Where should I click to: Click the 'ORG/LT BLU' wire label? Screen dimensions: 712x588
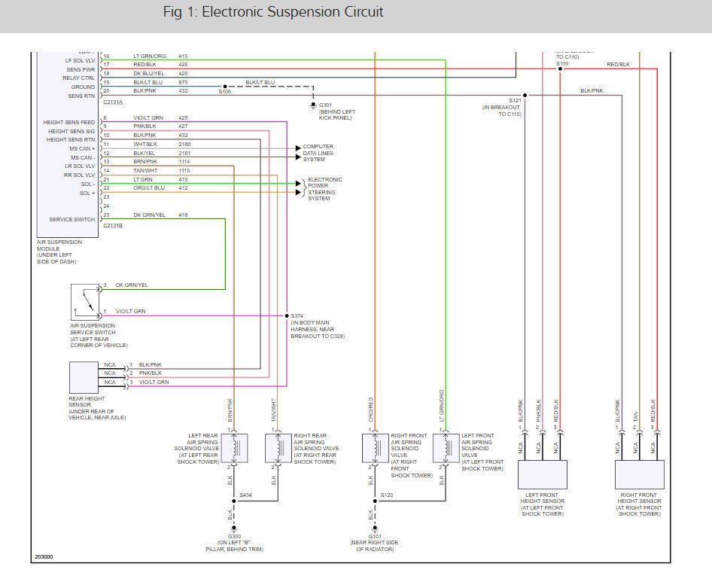149,188
